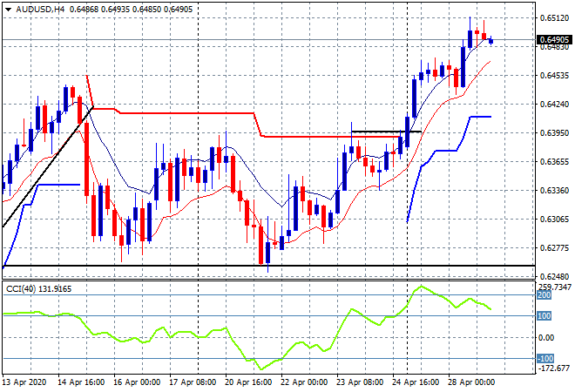Click the CCI maximum value 259.7347
The image size is (575, 392).
pyautogui.click(x=555, y=287)
